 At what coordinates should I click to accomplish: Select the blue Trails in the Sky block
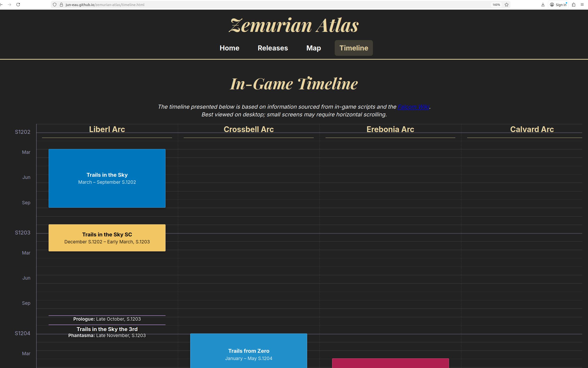coord(107,178)
